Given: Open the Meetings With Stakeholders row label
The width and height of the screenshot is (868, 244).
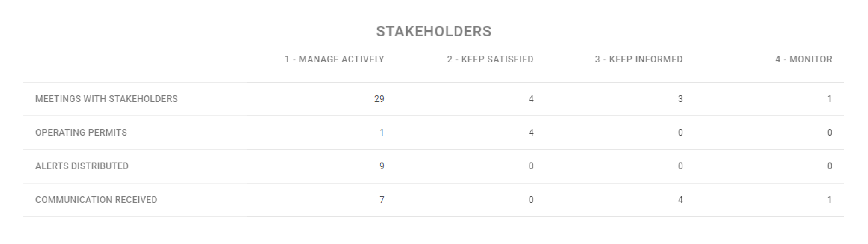Looking at the screenshot, I should pyautogui.click(x=107, y=99).
